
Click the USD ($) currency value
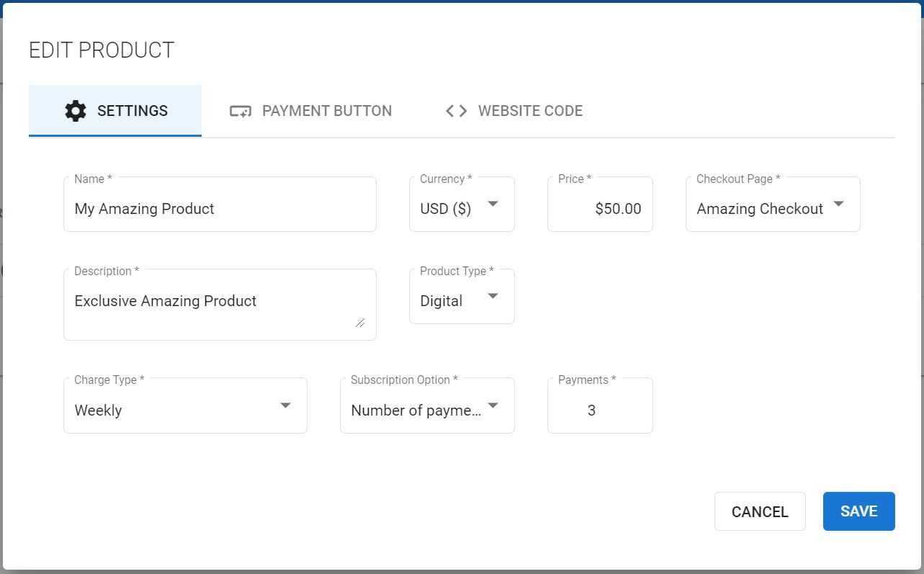tap(446, 209)
